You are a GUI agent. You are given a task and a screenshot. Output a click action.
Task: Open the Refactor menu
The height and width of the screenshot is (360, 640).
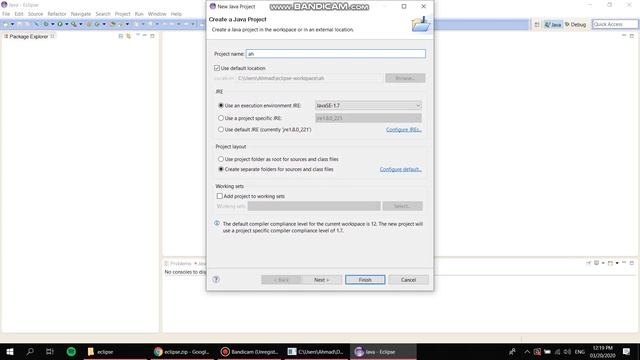tap(57, 14)
